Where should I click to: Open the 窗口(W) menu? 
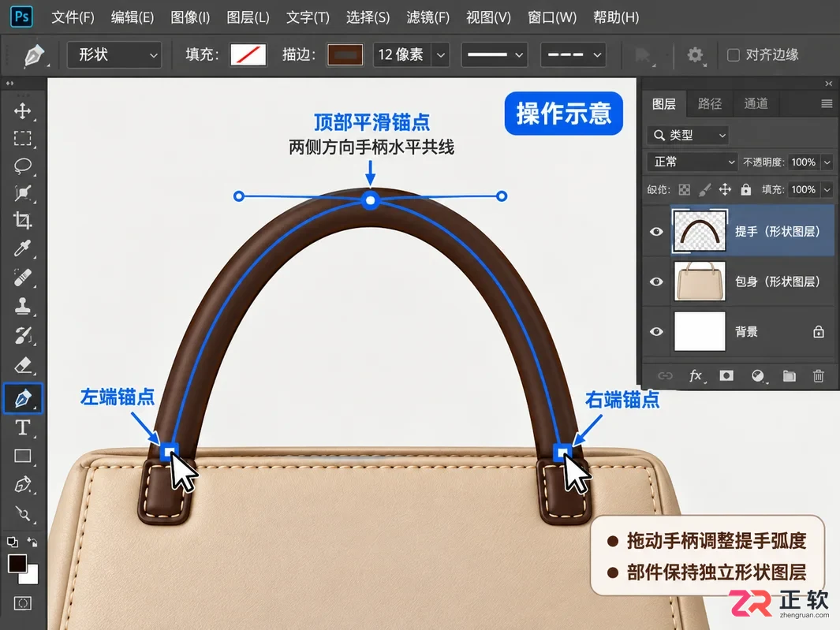[x=552, y=17]
